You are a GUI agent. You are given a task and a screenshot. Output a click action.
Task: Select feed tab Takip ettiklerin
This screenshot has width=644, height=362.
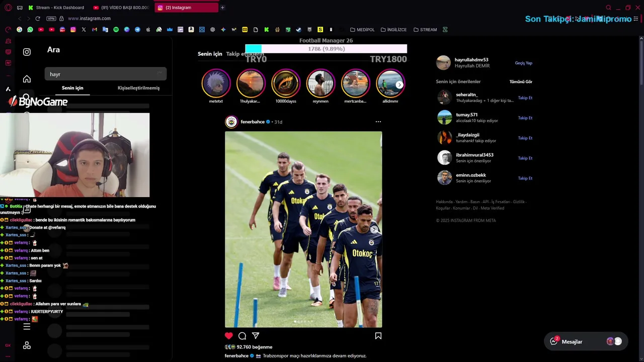[245, 54]
